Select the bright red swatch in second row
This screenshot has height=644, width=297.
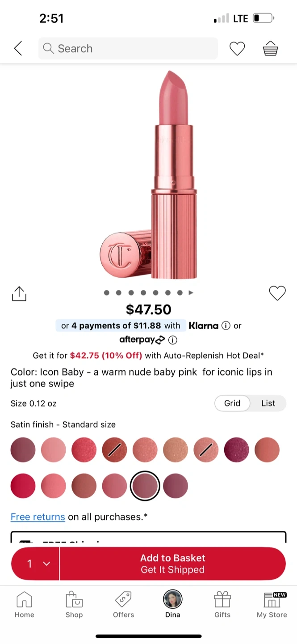tap(23, 486)
